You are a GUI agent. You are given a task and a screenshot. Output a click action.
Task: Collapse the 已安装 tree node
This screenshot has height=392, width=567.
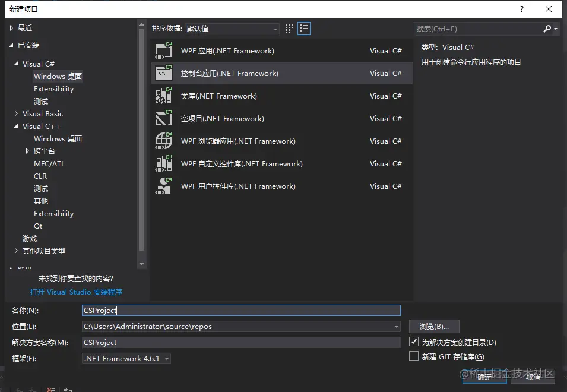point(11,45)
